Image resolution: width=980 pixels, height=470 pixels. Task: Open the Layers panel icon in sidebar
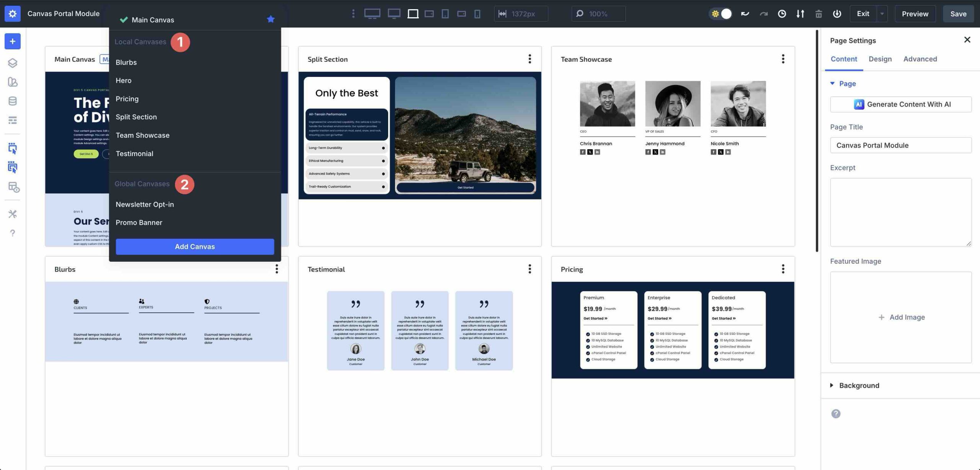[13, 63]
